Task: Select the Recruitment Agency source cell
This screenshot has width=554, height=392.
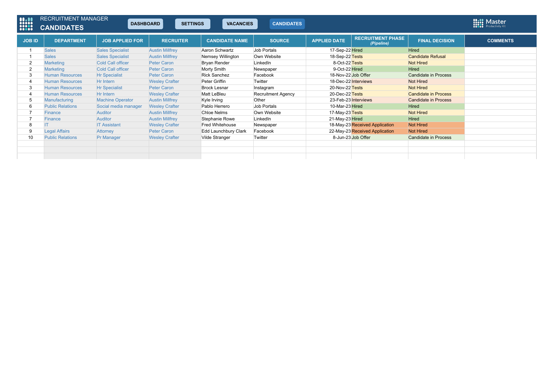Action: (280, 94)
